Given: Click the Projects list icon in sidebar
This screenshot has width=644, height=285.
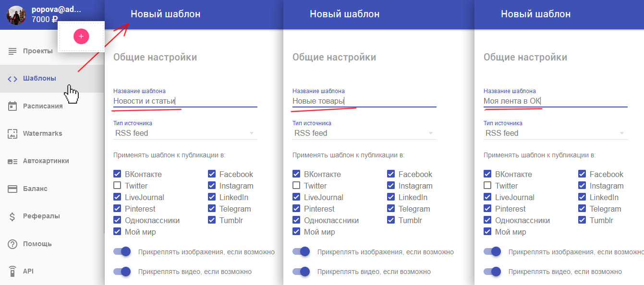Looking at the screenshot, I should (x=12, y=51).
